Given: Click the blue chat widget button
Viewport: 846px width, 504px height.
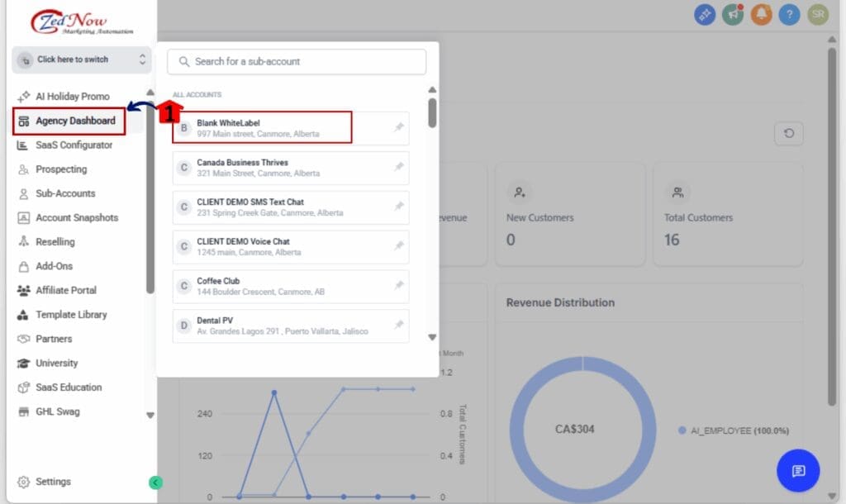Looking at the screenshot, I should click(x=797, y=471).
